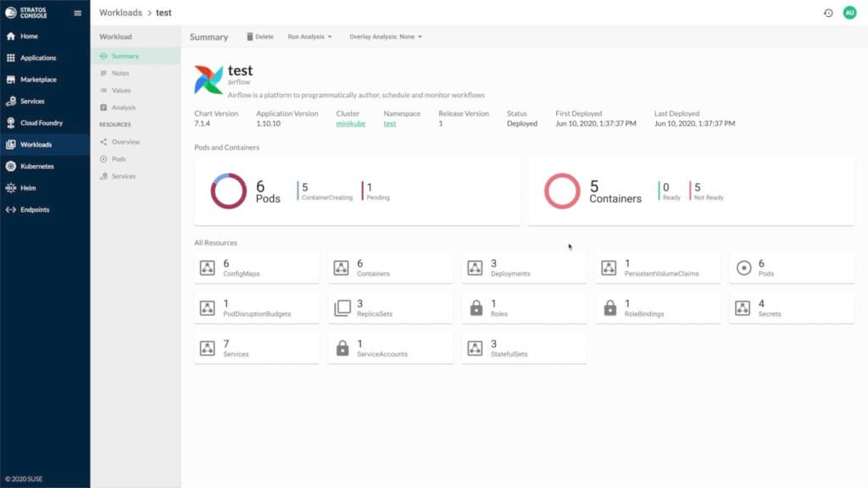The width and height of the screenshot is (868, 488).
Task: Click the 5 Not Ready containers status
Action: tap(707, 191)
